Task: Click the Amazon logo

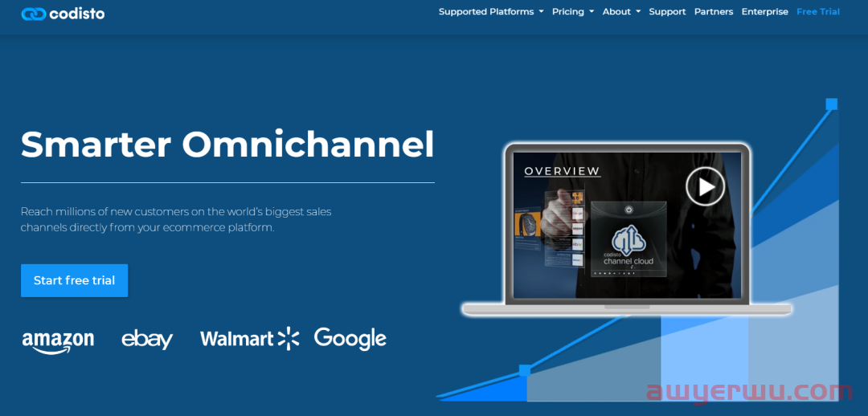Action: click(x=58, y=341)
